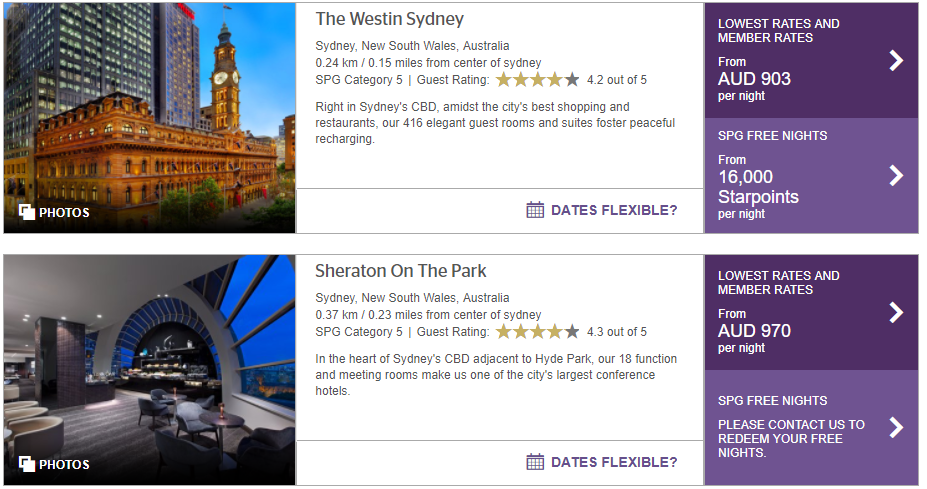View Sheraton lowest rates from AUD 970
Screen dimensions: 927x489
[x=811, y=312]
